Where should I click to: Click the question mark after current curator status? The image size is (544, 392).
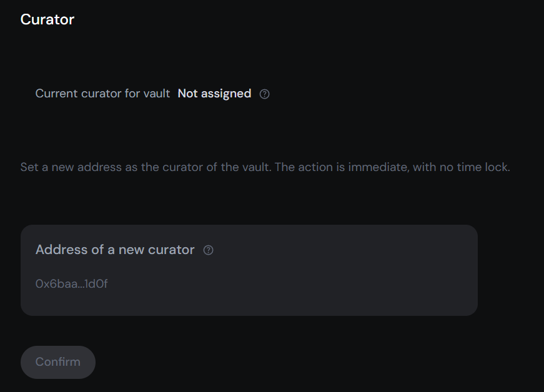[264, 94]
